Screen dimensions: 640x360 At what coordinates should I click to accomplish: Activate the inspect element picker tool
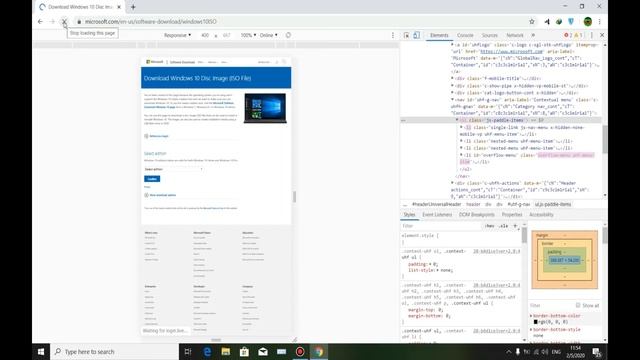[x=407, y=35]
